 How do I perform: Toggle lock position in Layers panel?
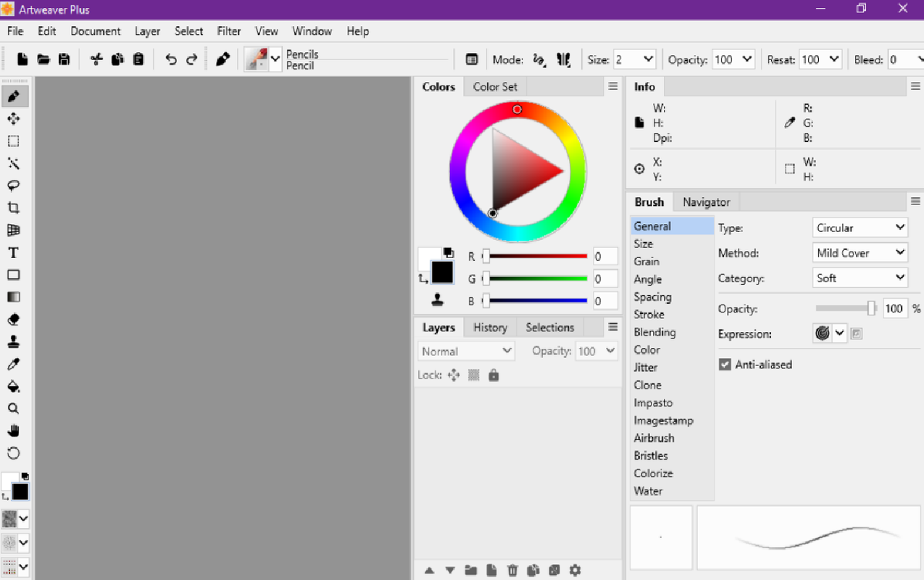point(454,376)
